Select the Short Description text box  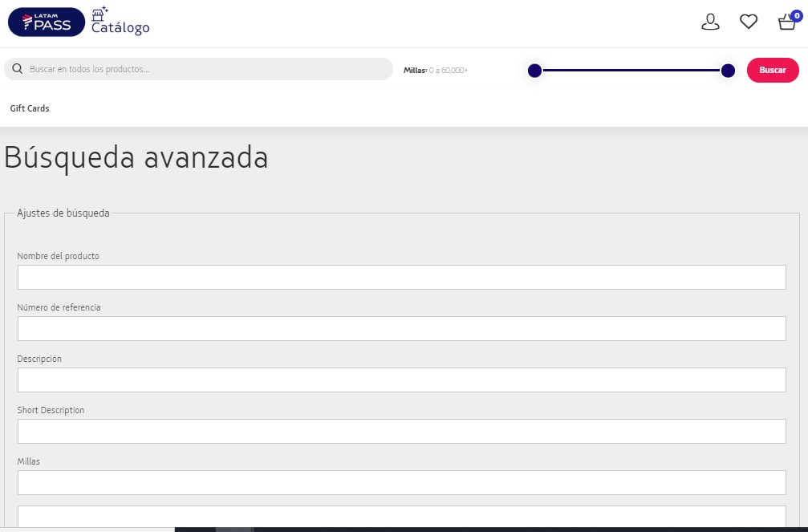tap(401, 431)
